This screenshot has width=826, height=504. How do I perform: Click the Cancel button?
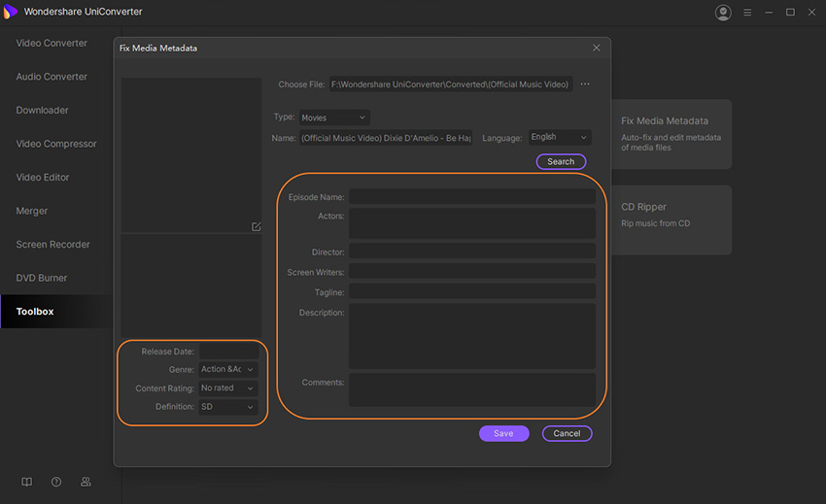pos(567,433)
